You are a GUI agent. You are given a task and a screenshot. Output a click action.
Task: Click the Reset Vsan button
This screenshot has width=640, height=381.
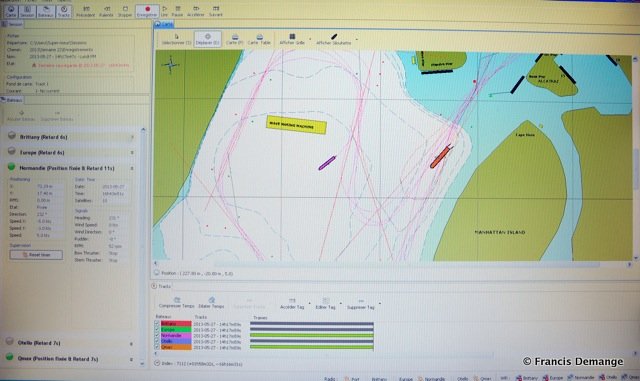36,255
